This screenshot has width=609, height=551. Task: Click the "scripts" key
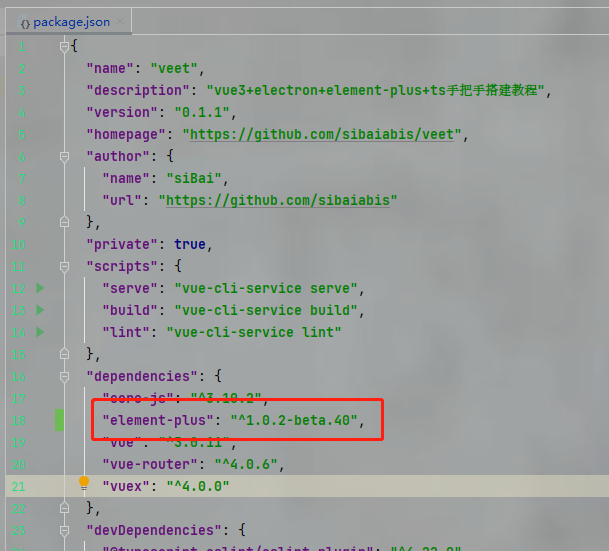click(122, 266)
